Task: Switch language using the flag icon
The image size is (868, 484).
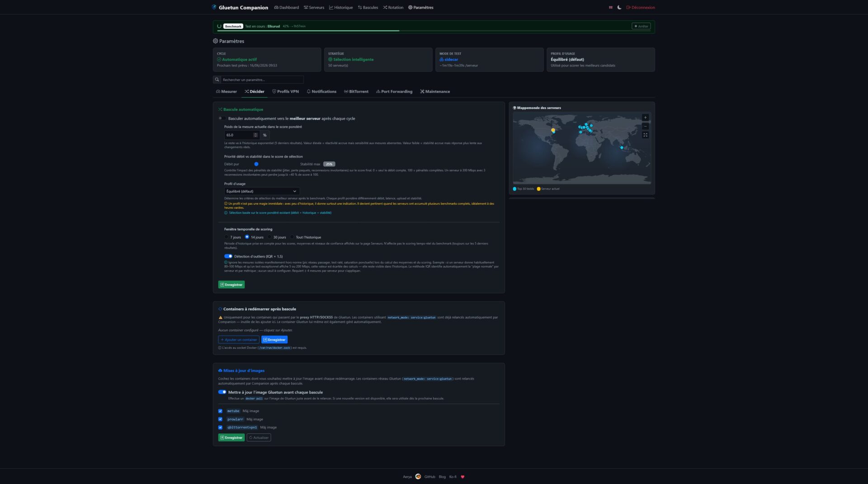Action: pos(611,7)
